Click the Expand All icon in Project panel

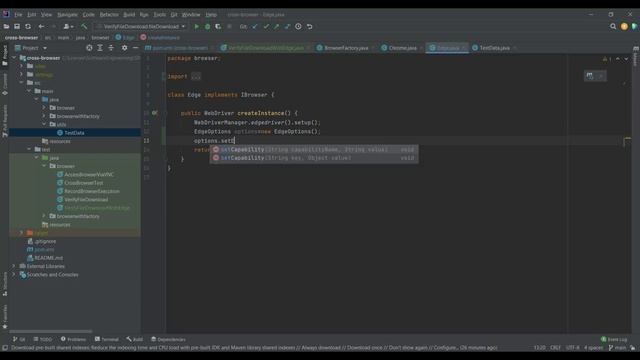click(100, 48)
